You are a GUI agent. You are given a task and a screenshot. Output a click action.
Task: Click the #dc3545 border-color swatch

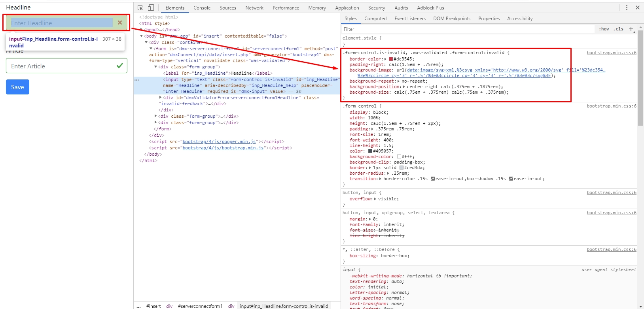click(x=391, y=59)
